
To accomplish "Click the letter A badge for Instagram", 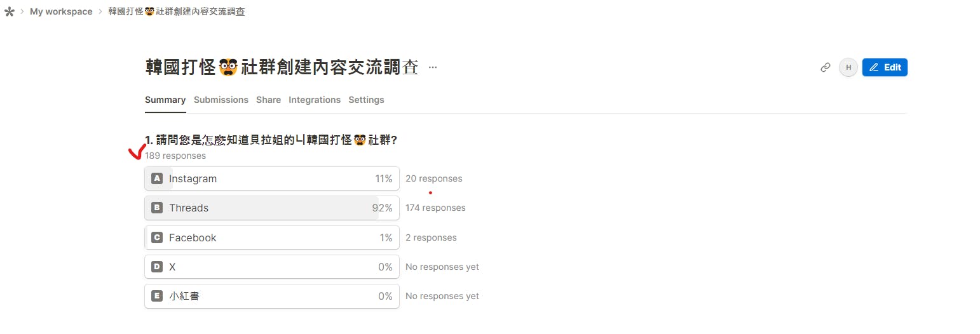I will (x=157, y=178).
